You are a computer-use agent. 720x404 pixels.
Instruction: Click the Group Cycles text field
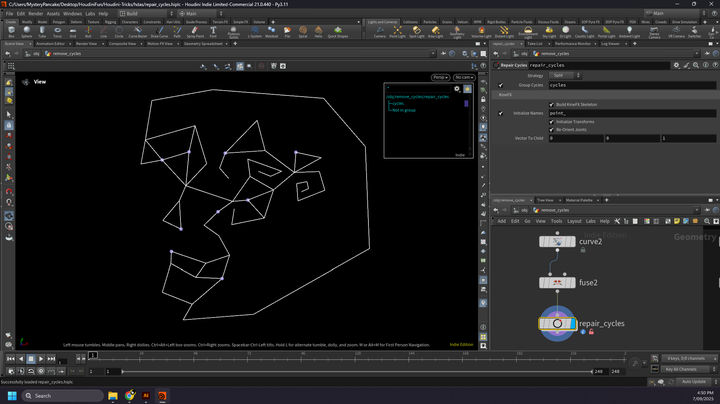[630, 85]
